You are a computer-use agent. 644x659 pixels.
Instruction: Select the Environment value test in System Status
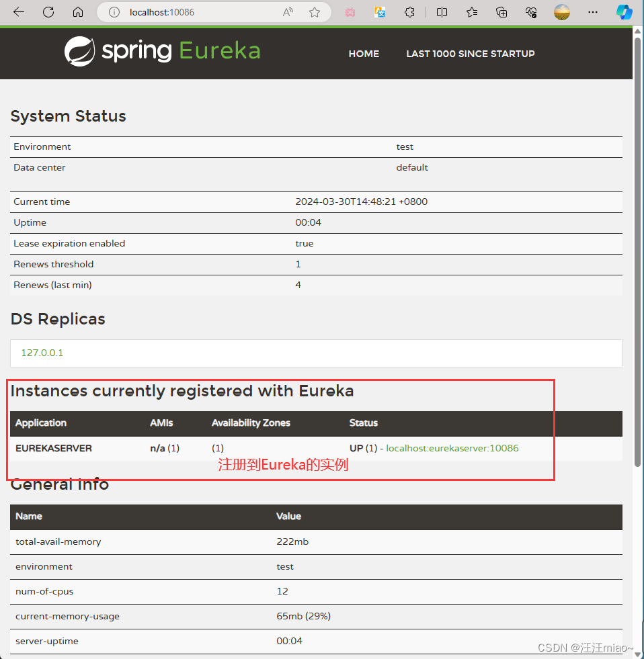point(405,146)
